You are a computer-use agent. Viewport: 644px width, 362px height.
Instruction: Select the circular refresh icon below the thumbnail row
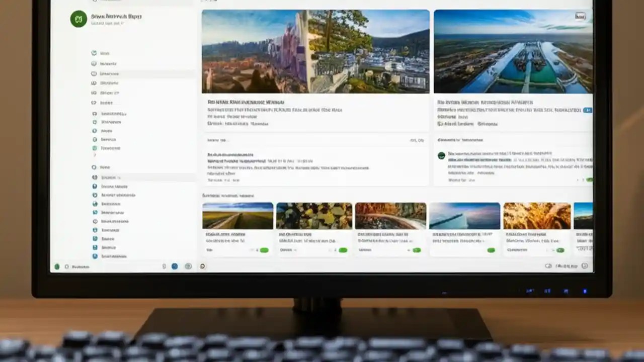click(202, 266)
